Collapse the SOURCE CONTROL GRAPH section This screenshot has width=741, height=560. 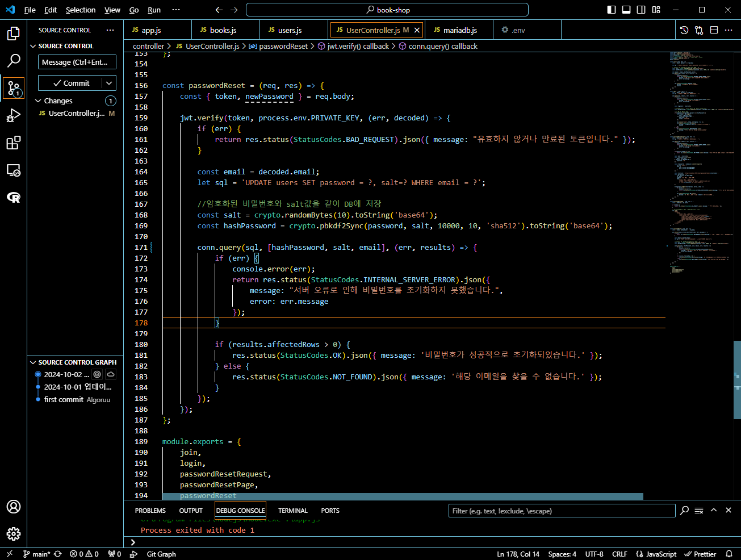click(x=32, y=362)
